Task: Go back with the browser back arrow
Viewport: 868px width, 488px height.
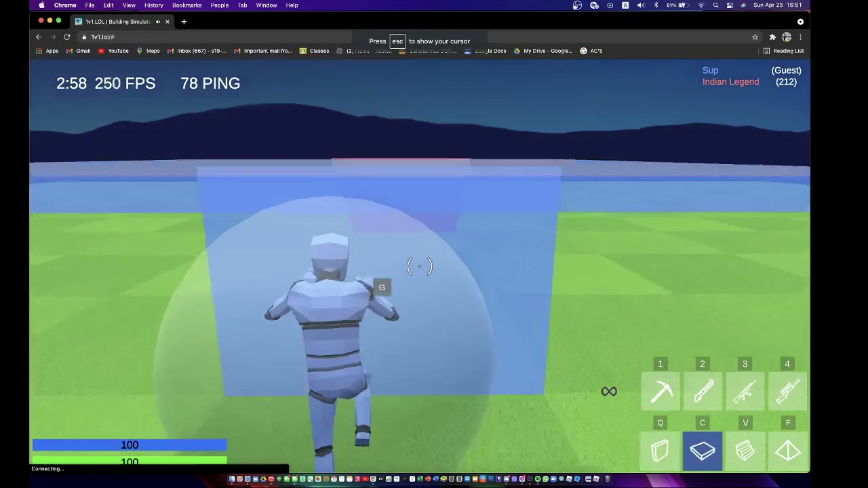Action: point(39,37)
